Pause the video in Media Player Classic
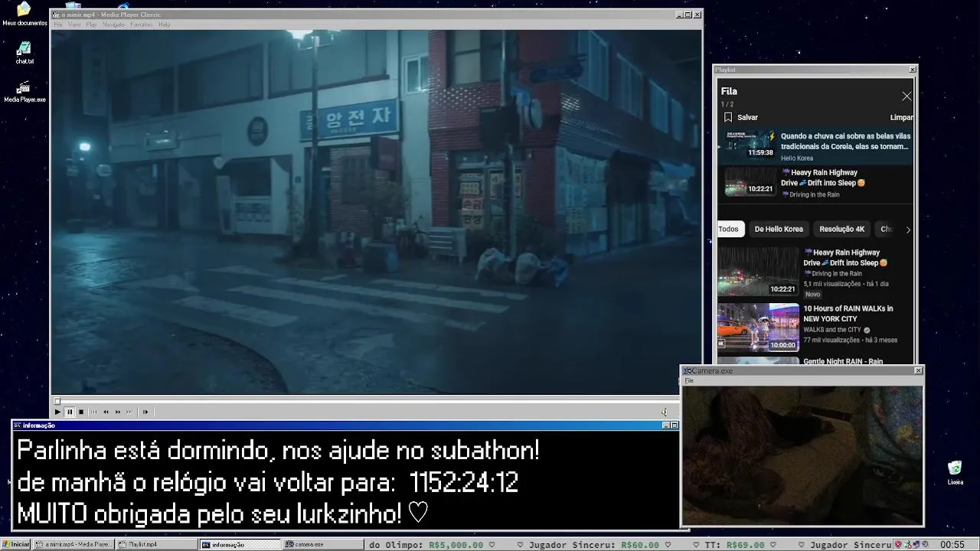This screenshot has height=551, width=980. (x=69, y=412)
